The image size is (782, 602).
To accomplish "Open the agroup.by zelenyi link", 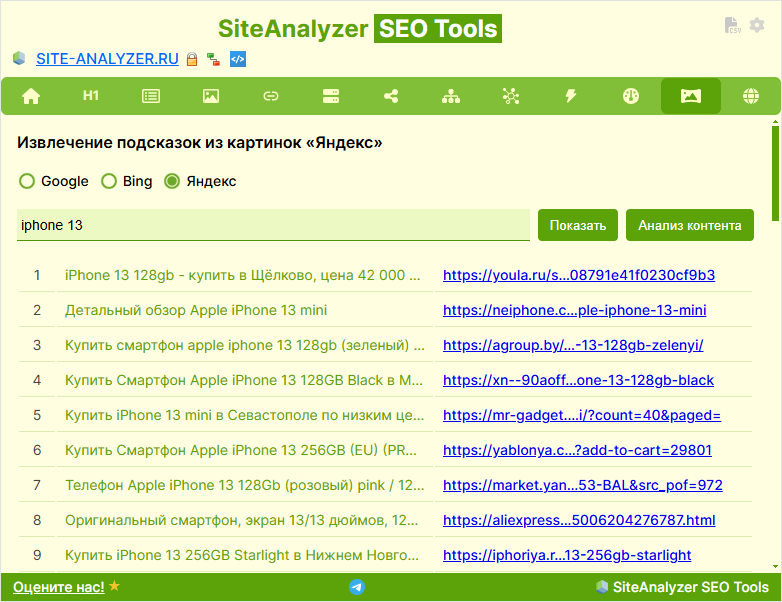I will [x=573, y=345].
